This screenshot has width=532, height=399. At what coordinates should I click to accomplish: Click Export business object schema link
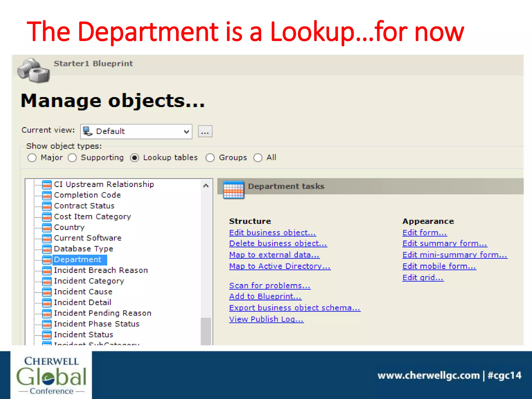[295, 308]
